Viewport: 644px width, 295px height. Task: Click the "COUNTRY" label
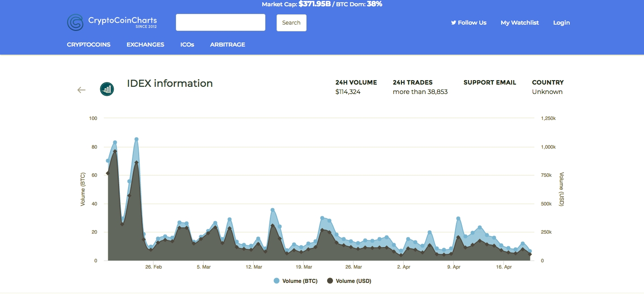(548, 82)
